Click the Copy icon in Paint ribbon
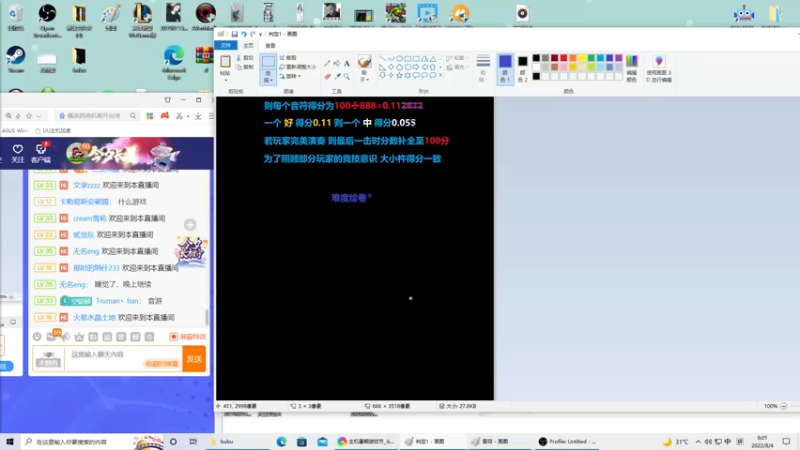 [239, 67]
